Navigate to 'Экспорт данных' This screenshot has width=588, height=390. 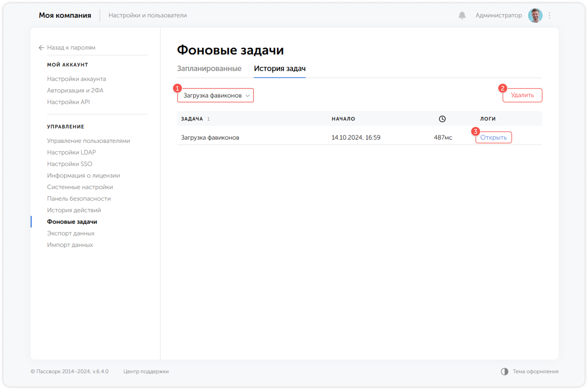(x=71, y=233)
